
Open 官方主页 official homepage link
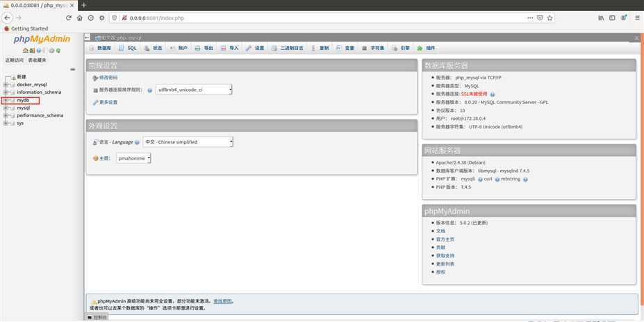(445, 239)
